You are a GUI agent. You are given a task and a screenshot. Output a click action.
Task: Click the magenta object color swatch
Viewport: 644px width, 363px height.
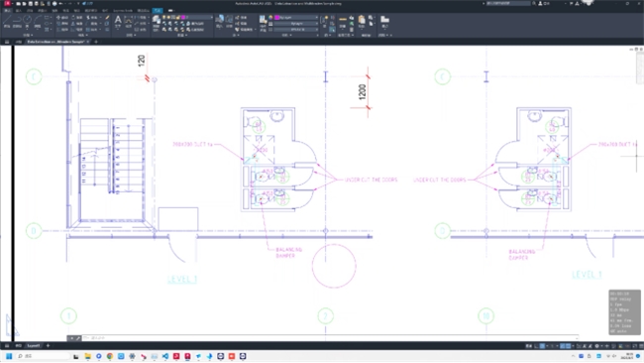click(x=276, y=18)
